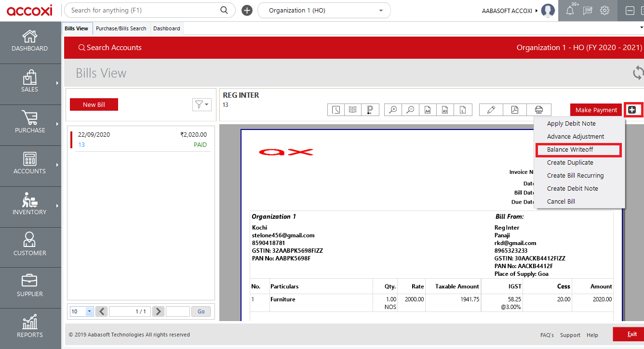
Task: Click Search Accounts in red bar
Action: point(110,48)
